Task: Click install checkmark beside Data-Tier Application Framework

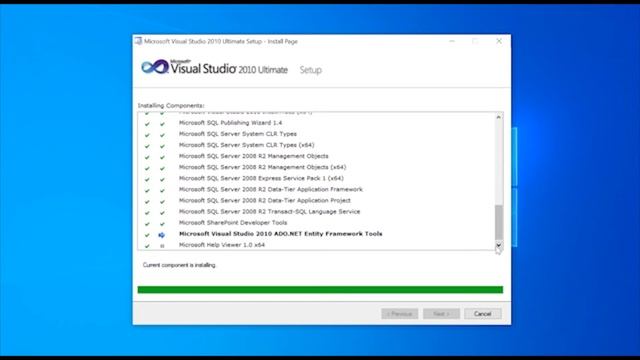Action: 162,190
